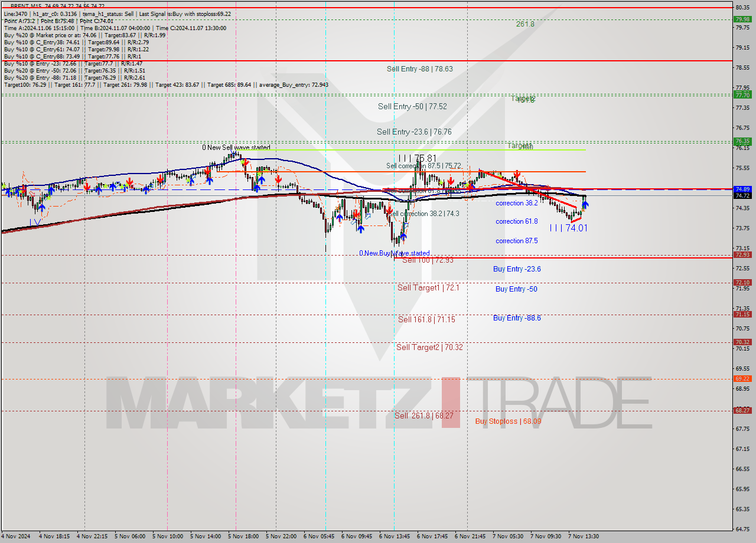Click '6 Nov 13:45' on the time axis
Image resolution: width=756 pixels, height=543 pixels.
pyautogui.click(x=395, y=537)
